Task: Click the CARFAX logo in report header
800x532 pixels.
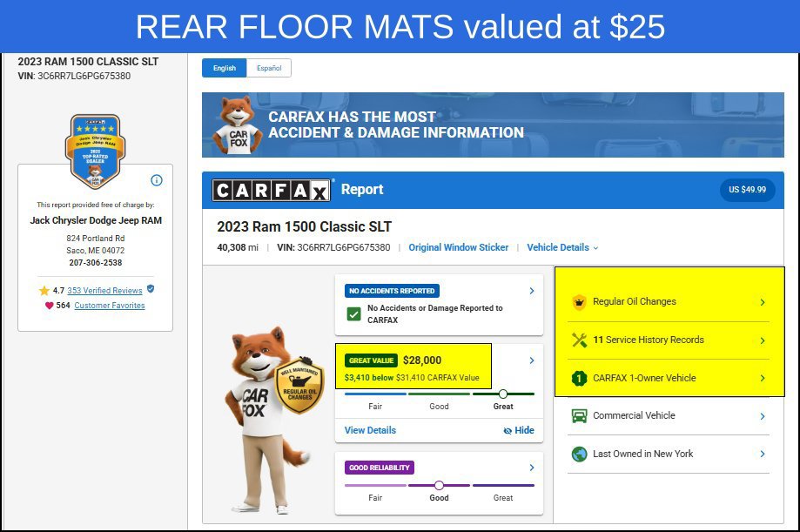Action: point(272,191)
